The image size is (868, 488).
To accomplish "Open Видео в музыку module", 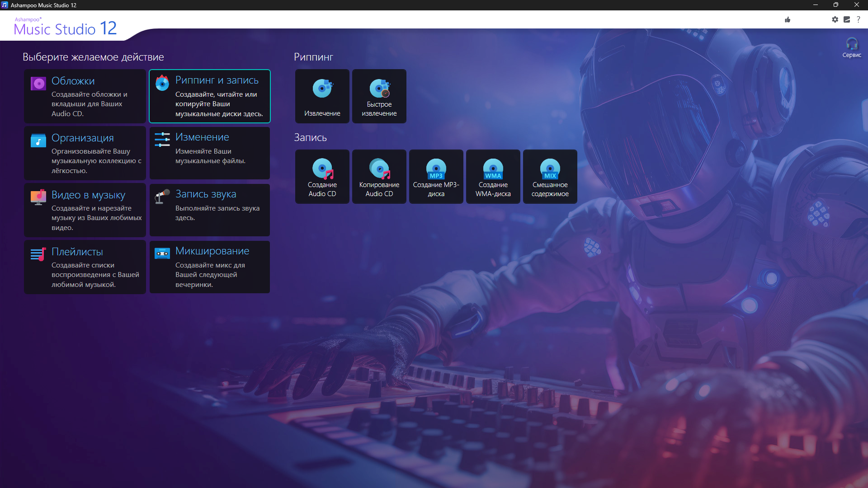I will click(x=85, y=210).
